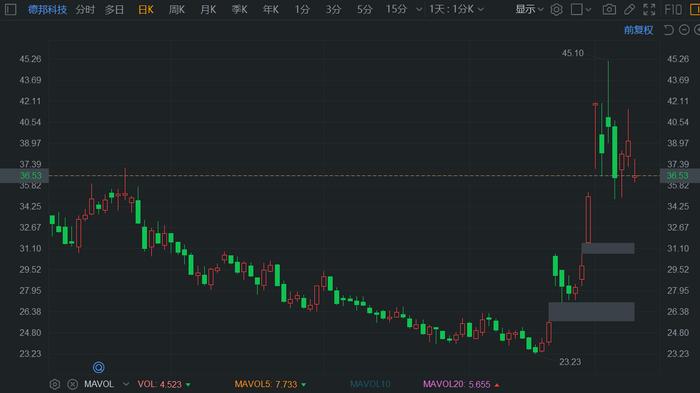Click the 德邦科技 stock name

pos(47,9)
